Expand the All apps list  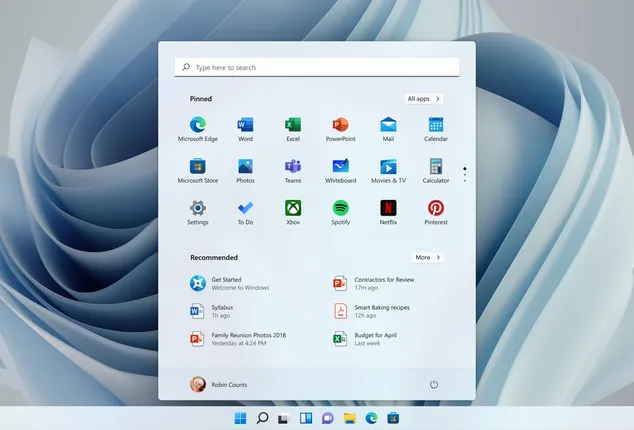(424, 99)
